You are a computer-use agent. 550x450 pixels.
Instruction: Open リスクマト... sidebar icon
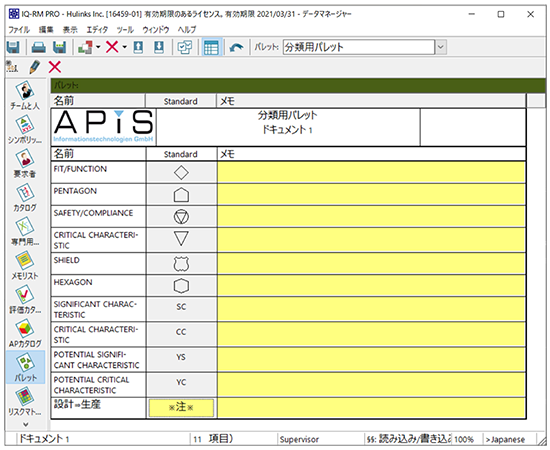point(25,402)
